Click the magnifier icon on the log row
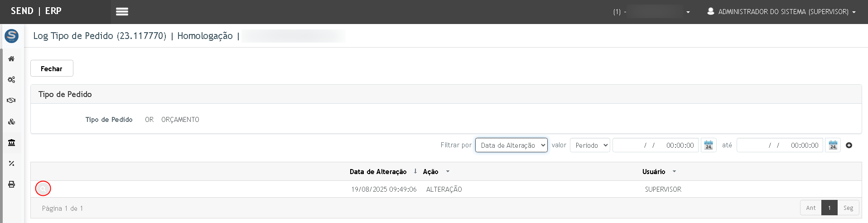Image resolution: width=868 pixels, height=223 pixels. (43, 189)
